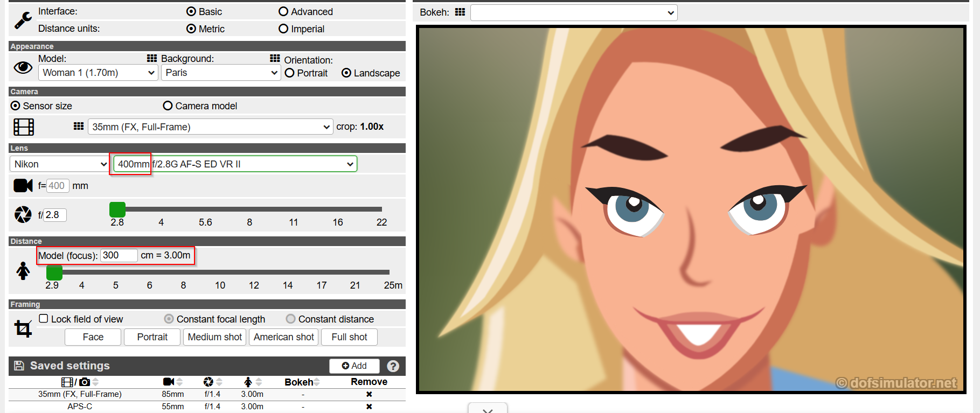Screen dimensions: 980x413
Task: Choose Landscape orientation
Action: [x=346, y=73]
